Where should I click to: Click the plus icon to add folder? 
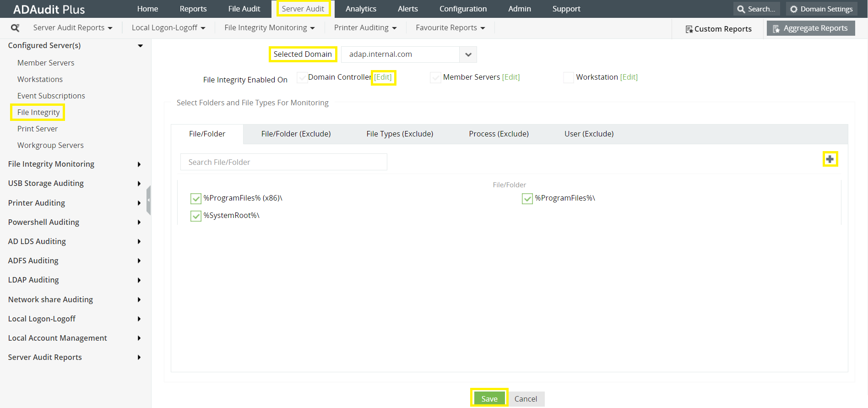[x=830, y=159]
